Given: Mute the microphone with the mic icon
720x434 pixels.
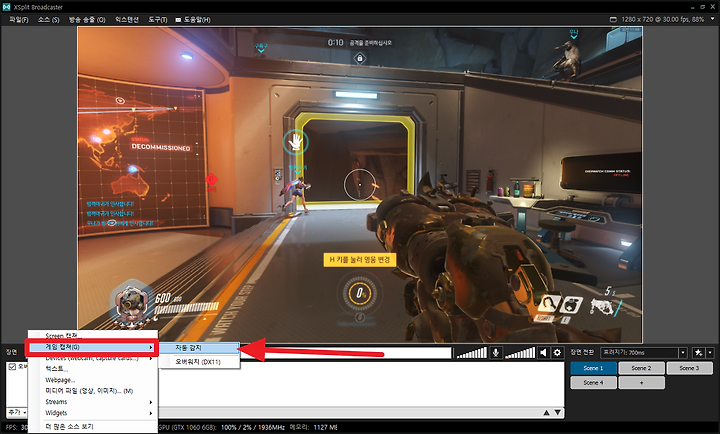Looking at the screenshot, I should (x=496, y=353).
